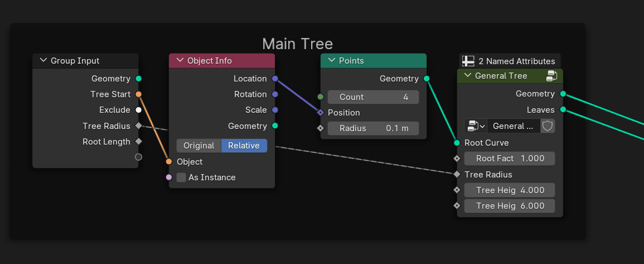Click the Object input socket
Viewport: 644px width, 264px height.
point(169,162)
